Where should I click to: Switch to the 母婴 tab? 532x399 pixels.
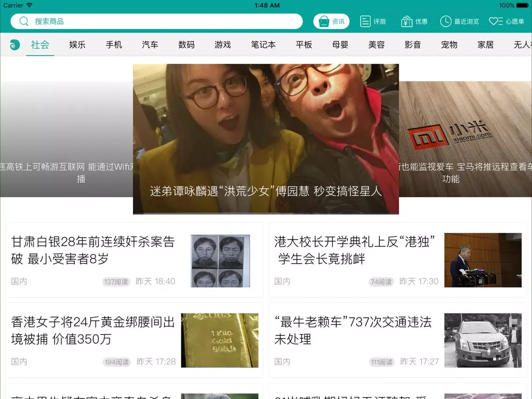tap(340, 44)
